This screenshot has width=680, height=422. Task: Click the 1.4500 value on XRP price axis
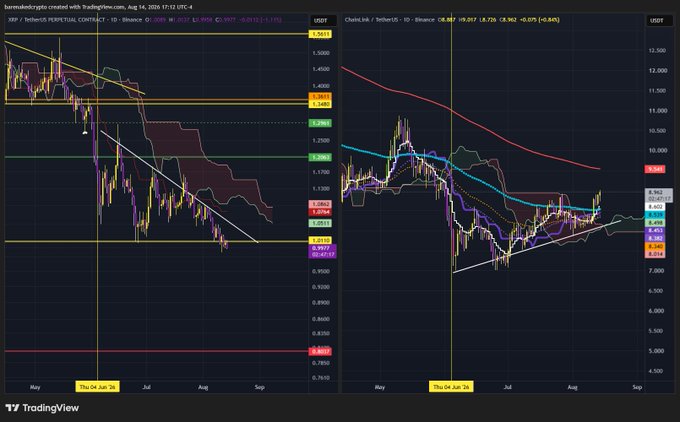coord(320,69)
